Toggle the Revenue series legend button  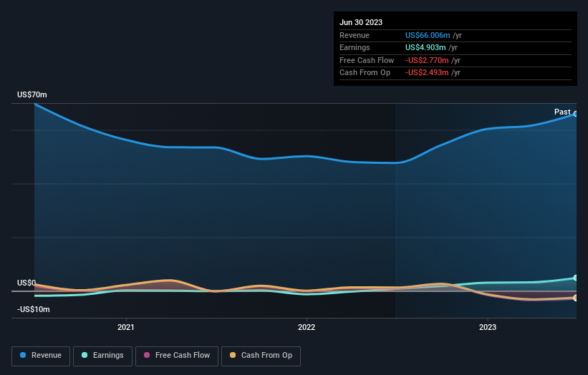(41, 356)
